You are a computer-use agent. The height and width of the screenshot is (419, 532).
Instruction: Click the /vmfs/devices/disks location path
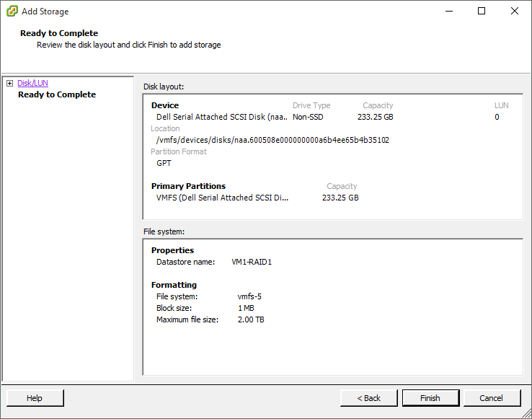coord(272,140)
